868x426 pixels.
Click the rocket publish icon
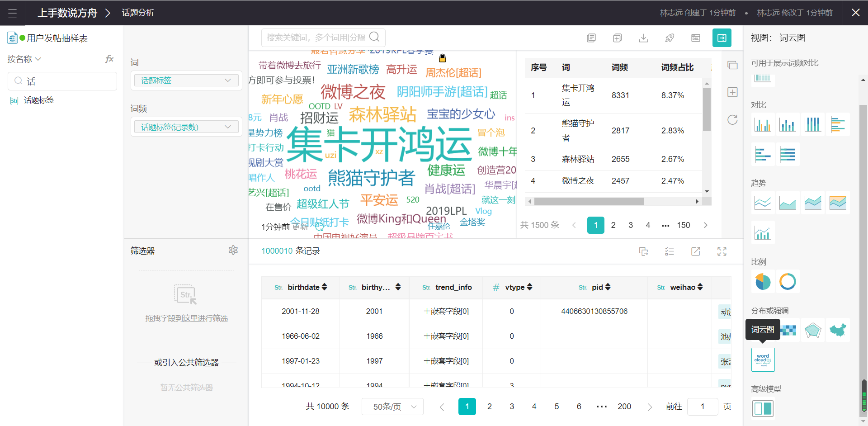point(670,38)
